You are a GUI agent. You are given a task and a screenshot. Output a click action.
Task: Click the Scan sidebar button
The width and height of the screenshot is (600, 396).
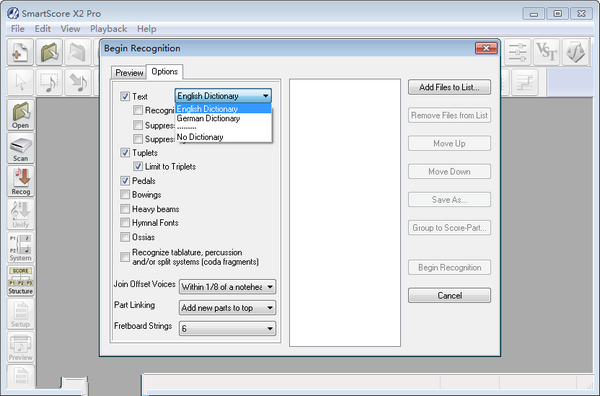pos(21,148)
